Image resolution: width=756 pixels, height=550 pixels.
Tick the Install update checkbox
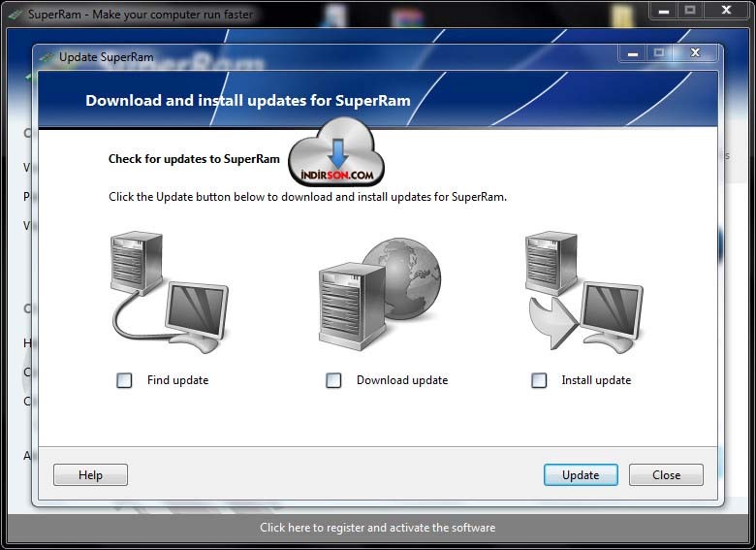(x=539, y=380)
